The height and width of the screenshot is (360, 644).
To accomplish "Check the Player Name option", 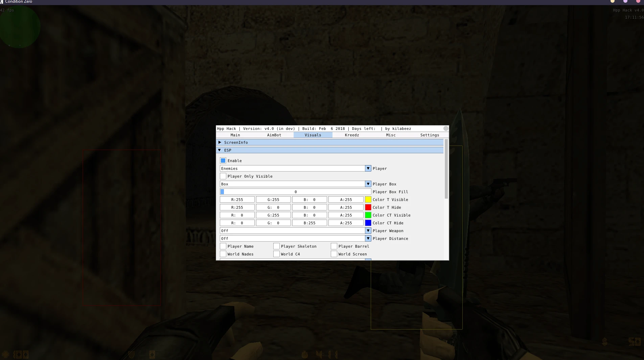I will pyautogui.click(x=223, y=246).
